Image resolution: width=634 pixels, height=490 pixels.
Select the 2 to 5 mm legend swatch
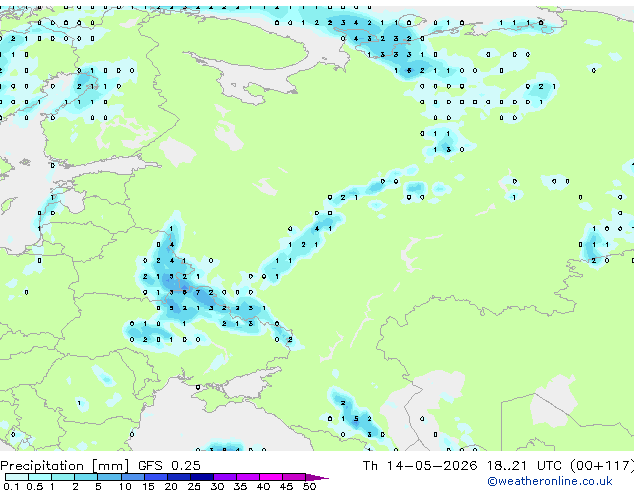coord(86,477)
